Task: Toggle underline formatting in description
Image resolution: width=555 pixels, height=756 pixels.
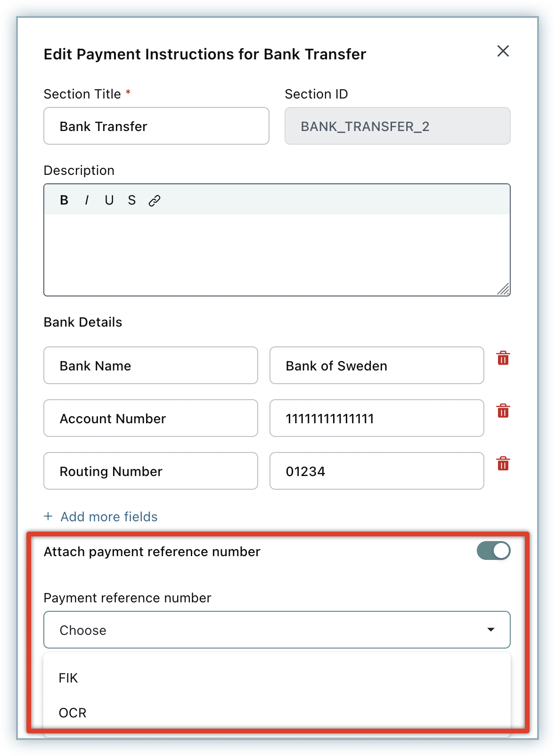Action: (x=109, y=200)
